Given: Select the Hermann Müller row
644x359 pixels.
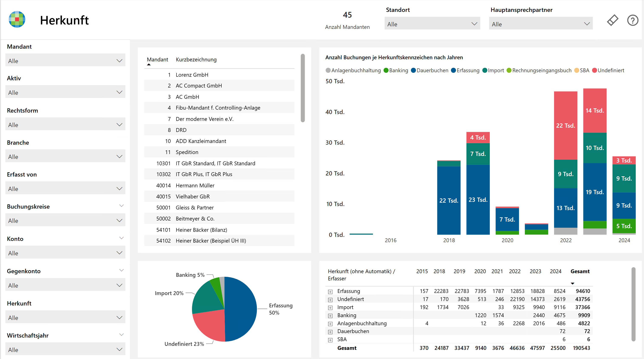Looking at the screenshot, I should 219,185.
